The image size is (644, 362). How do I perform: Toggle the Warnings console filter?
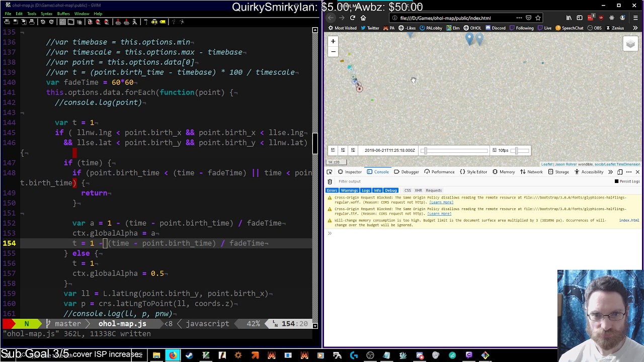tap(350, 191)
